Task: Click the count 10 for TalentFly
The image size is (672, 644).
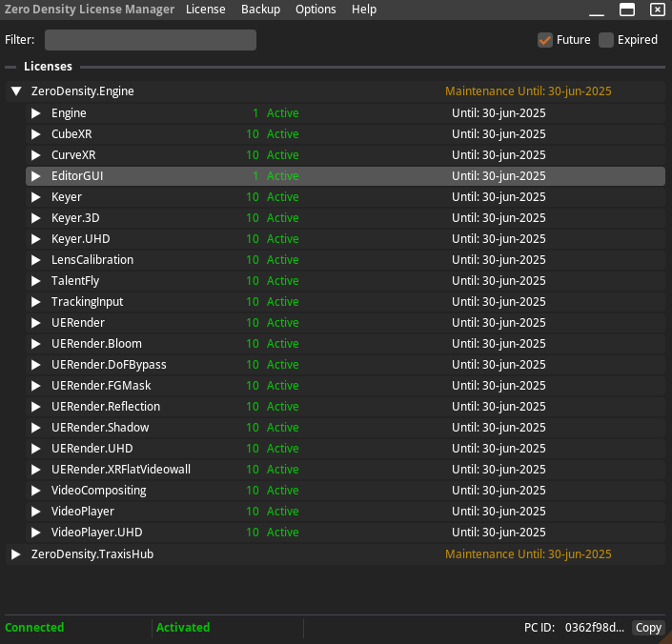Action: (253, 281)
